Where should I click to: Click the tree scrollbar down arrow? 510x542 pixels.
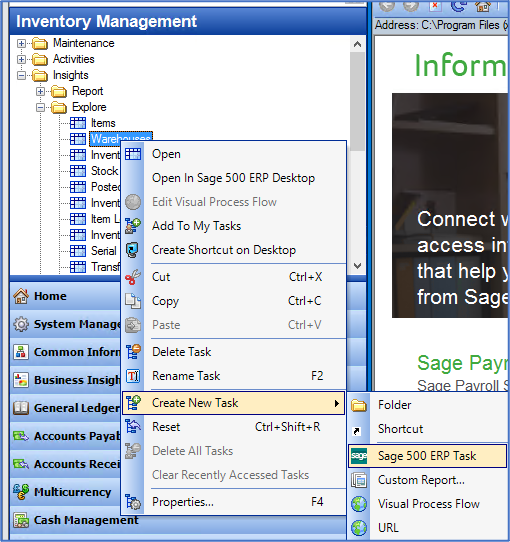pos(358,265)
